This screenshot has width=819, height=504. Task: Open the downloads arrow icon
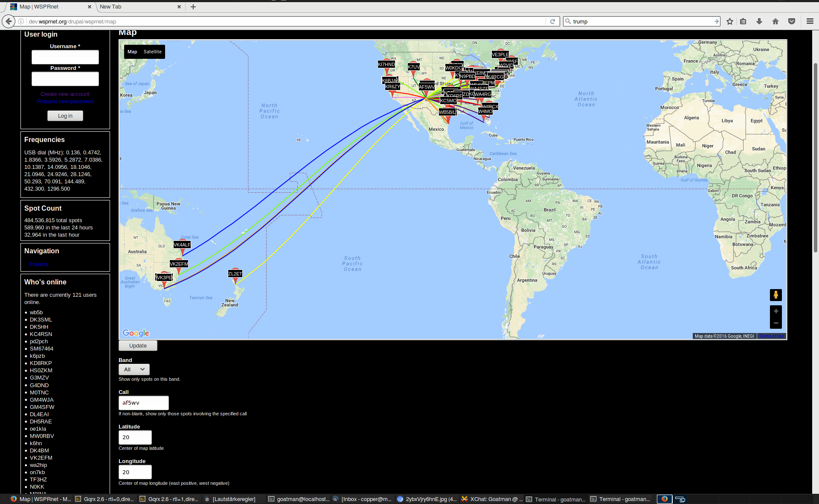pyautogui.click(x=759, y=21)
